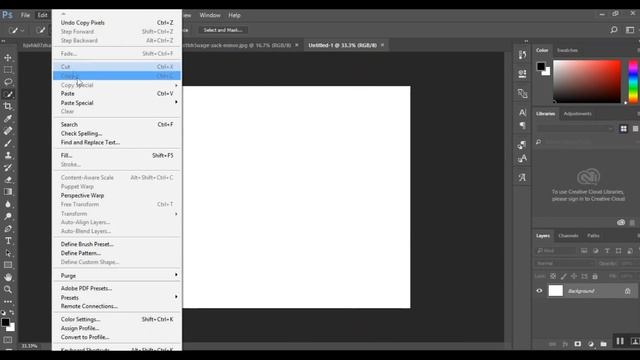Select the Hand tool
This screenshot has width=640, height=360.
[x=8, y=278]
